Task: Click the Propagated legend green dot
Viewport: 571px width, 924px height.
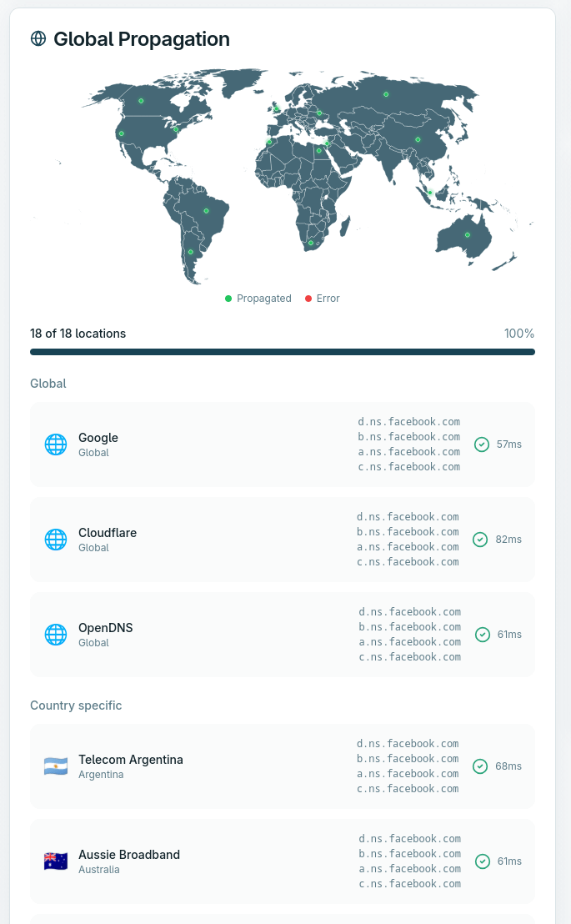Action: [228, 299]
